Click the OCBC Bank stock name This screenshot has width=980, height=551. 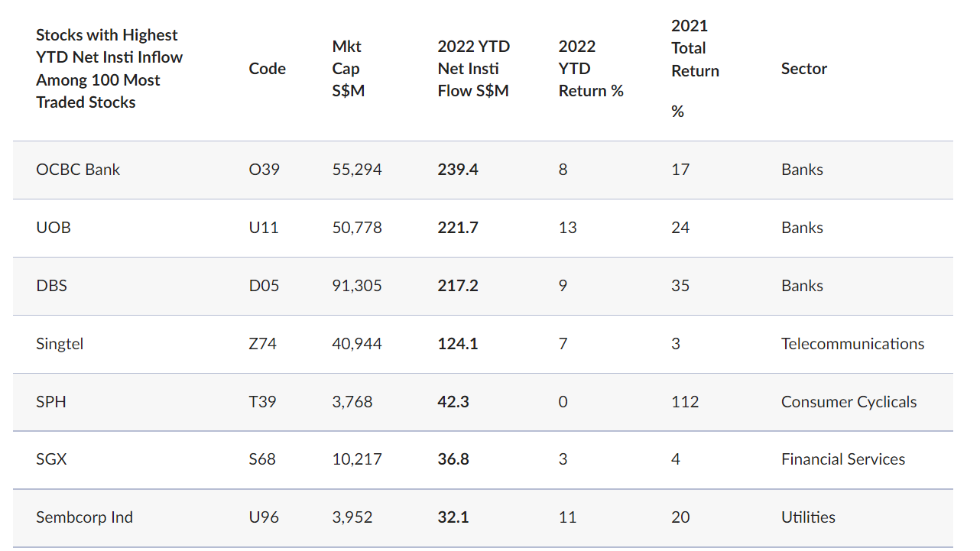(x=78, y=170)
